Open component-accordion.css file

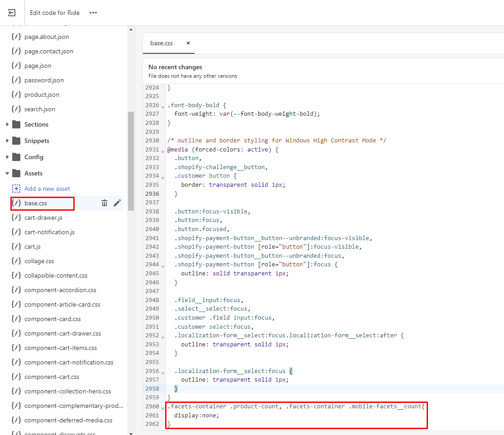tap(61, 290)
